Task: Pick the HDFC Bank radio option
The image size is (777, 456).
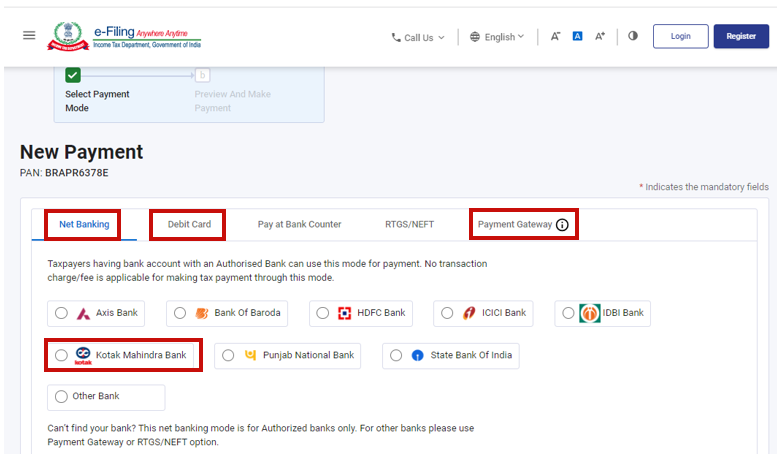Action: (x=323, y=313)
